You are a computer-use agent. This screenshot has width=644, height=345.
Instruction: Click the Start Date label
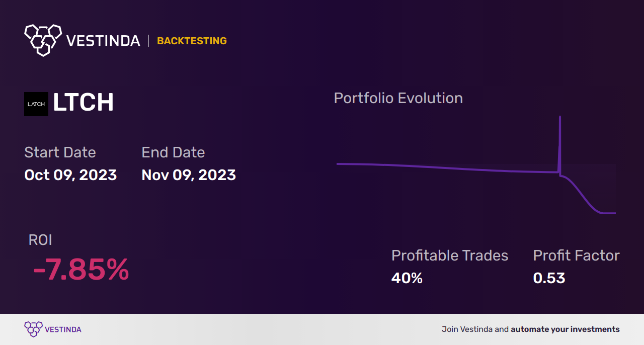(x=60, y=152)
